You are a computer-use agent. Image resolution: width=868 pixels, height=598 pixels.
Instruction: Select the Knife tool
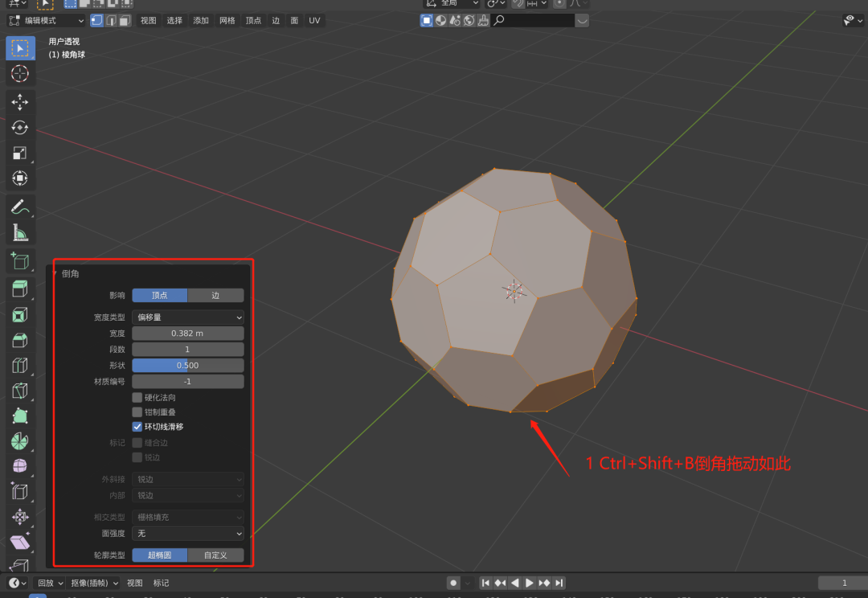(x=20, y=391)
